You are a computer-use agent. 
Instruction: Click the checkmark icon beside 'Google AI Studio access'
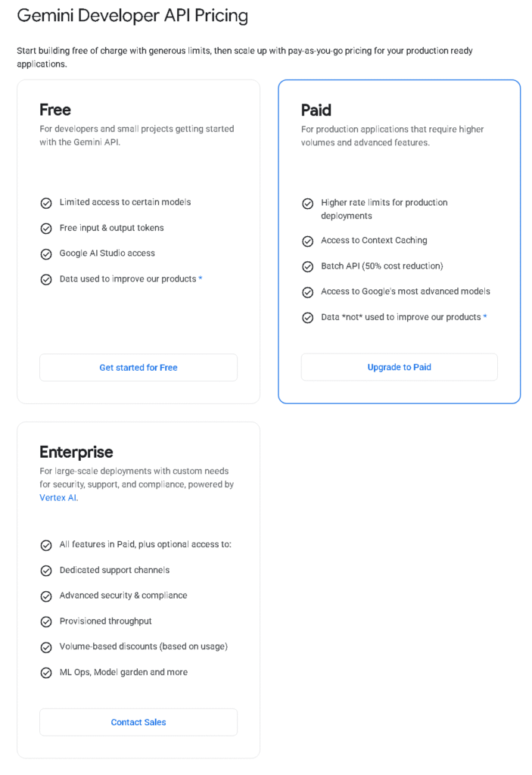[46, 254]
